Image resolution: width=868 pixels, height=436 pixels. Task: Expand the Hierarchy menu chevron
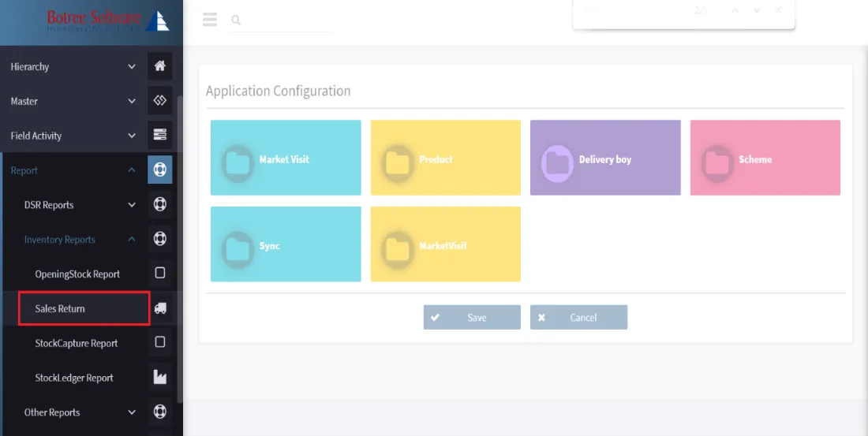(132, 66)
